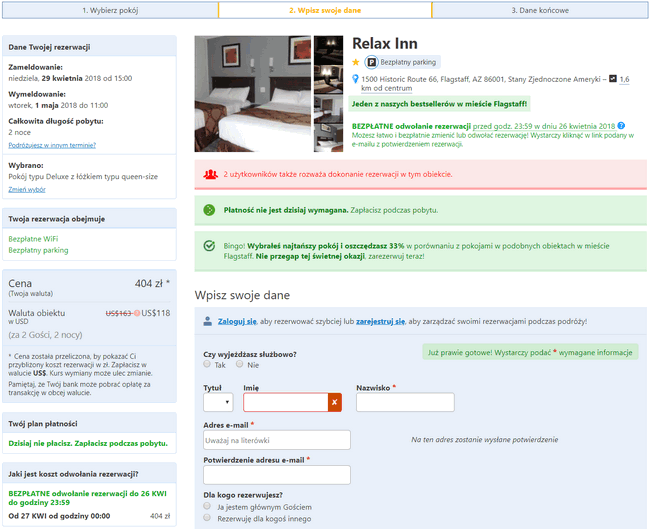
Task: Click the 'Już prawie gotowe!' hint box
Action: [x=530, y=352]
